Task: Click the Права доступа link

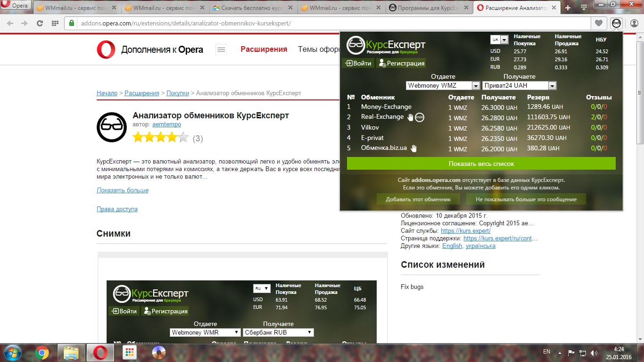Action: point(117,209)
